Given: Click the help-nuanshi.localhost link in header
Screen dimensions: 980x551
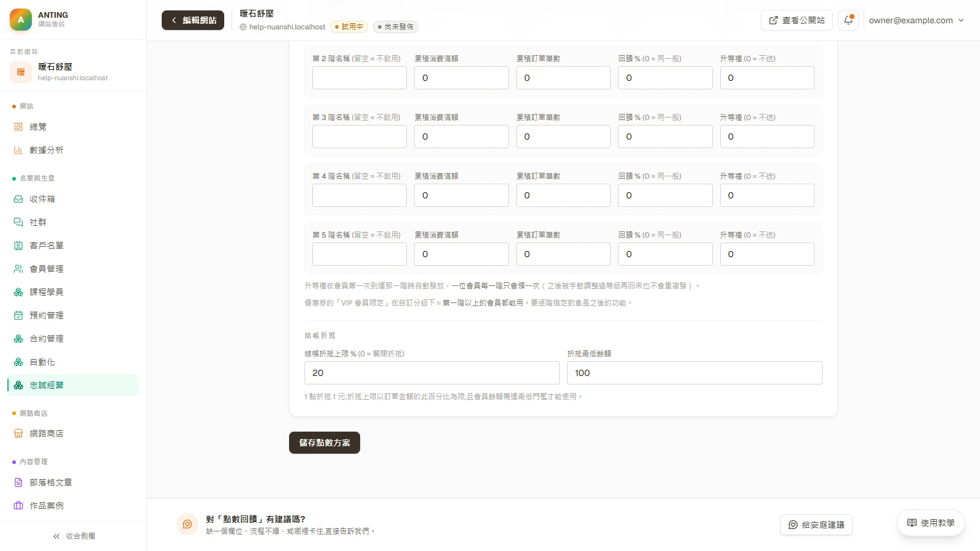Looking at the screenshot, I should [283, 27].
